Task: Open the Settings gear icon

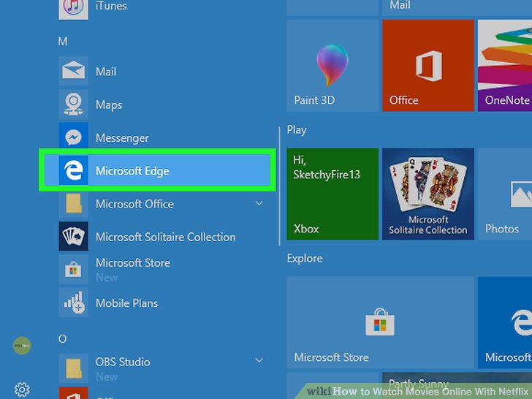Action: pos(22,389)
